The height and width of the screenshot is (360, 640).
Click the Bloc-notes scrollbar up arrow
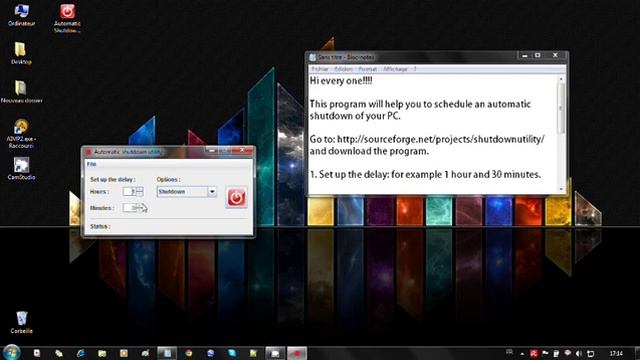(x=561, y=79)
